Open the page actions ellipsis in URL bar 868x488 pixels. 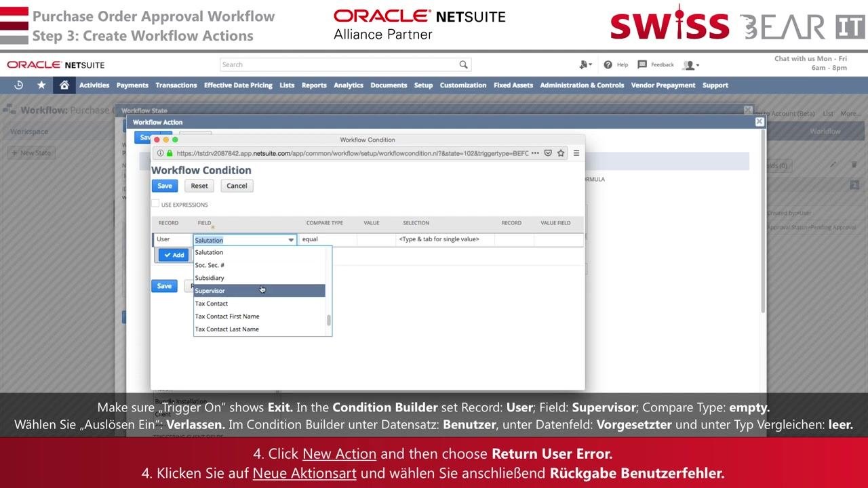(536, 153)
